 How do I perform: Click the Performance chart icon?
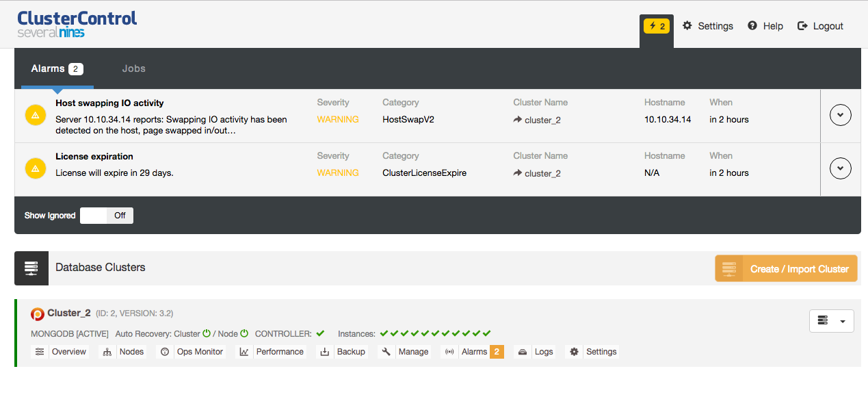coord(244,352)
